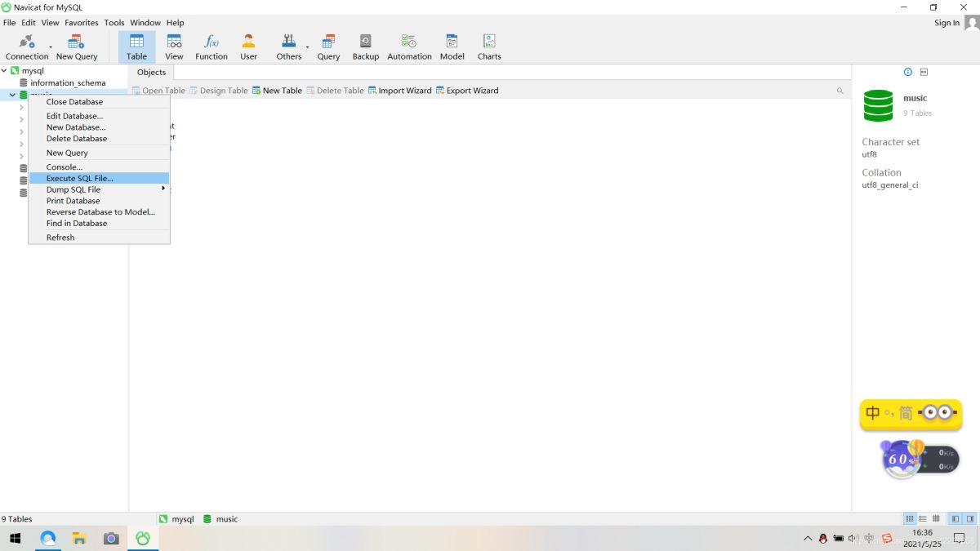Click the Others toolbar icon
This screenshot has height=551, width=980.
click(289, 47)
